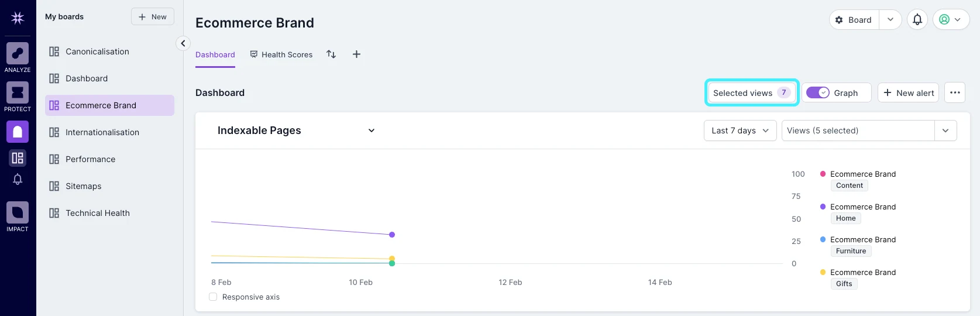Toggle the Graph switch
Image resolution: width=980 pixels, height=316 pixels.
(x=818, y=92)
